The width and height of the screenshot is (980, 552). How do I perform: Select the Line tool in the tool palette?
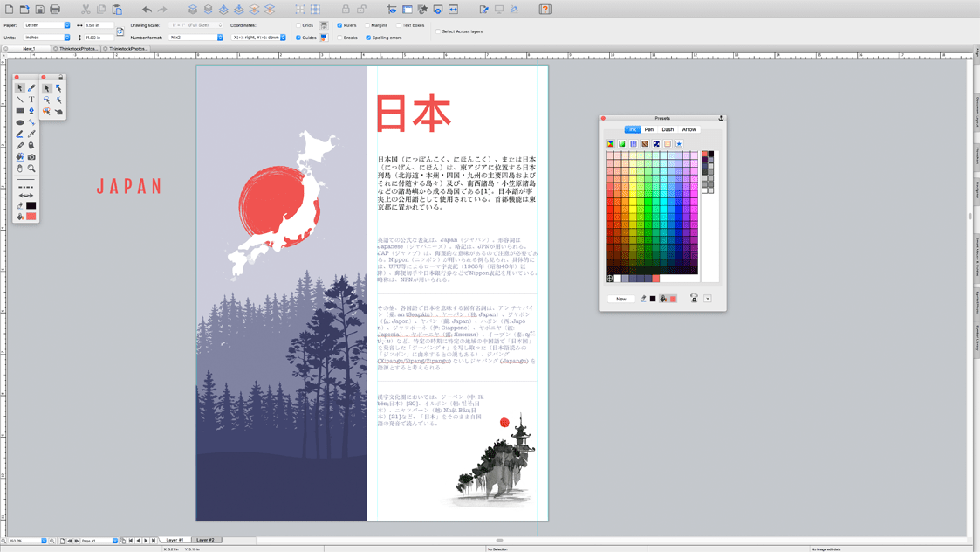(x=20, y=100)
